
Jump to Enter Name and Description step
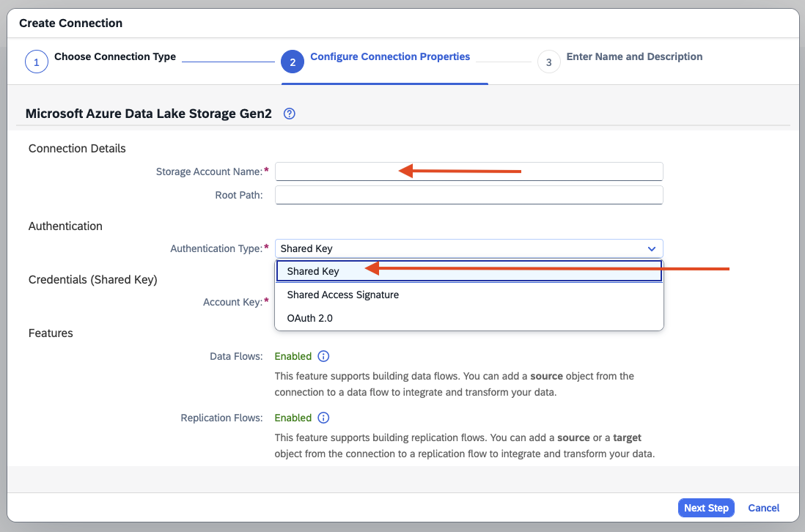(634, 56)
